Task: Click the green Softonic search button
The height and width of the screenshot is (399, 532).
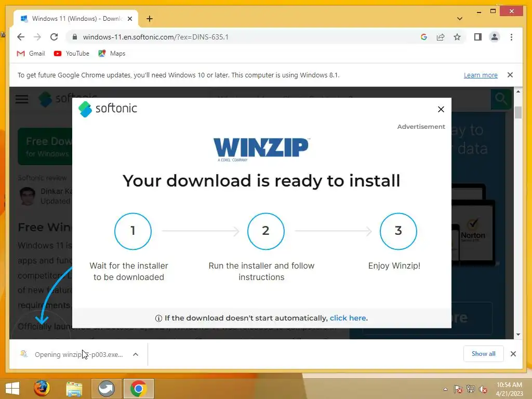Action: tap(501, 99)
